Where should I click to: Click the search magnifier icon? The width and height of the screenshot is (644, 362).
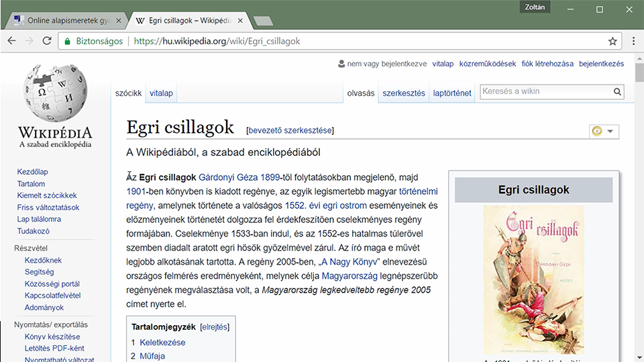(617, 92)
